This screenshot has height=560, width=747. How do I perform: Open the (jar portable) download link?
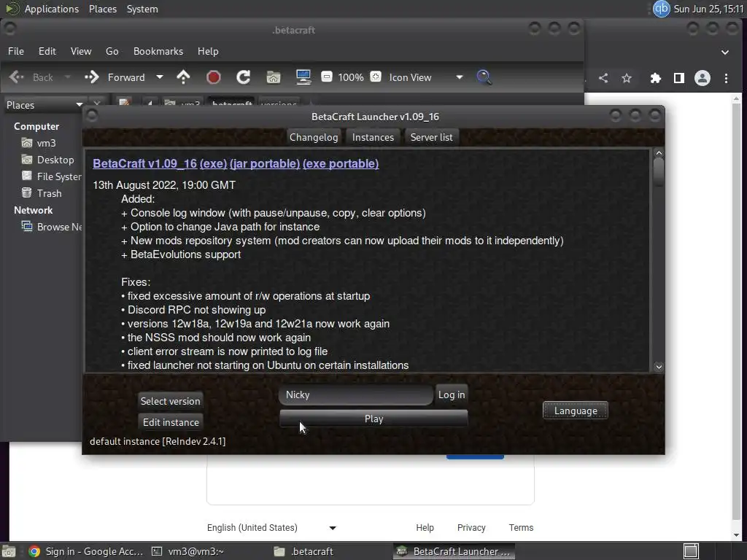(x=265, y=163)
